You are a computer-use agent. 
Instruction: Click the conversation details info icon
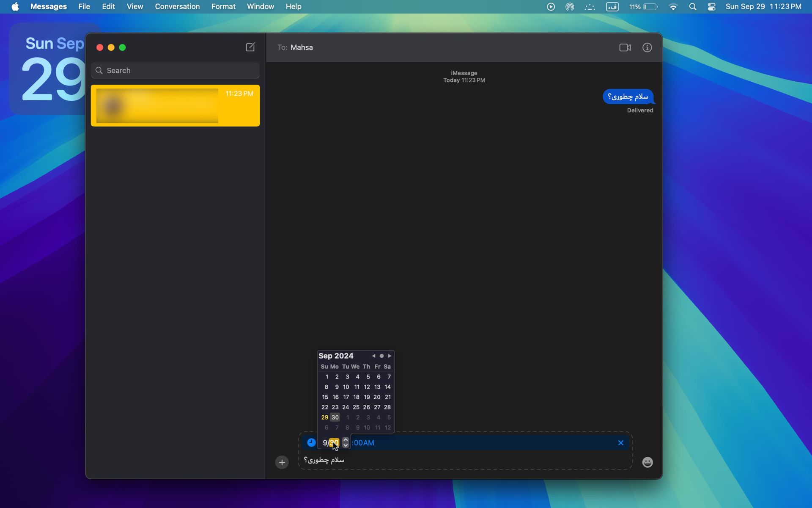647,47
